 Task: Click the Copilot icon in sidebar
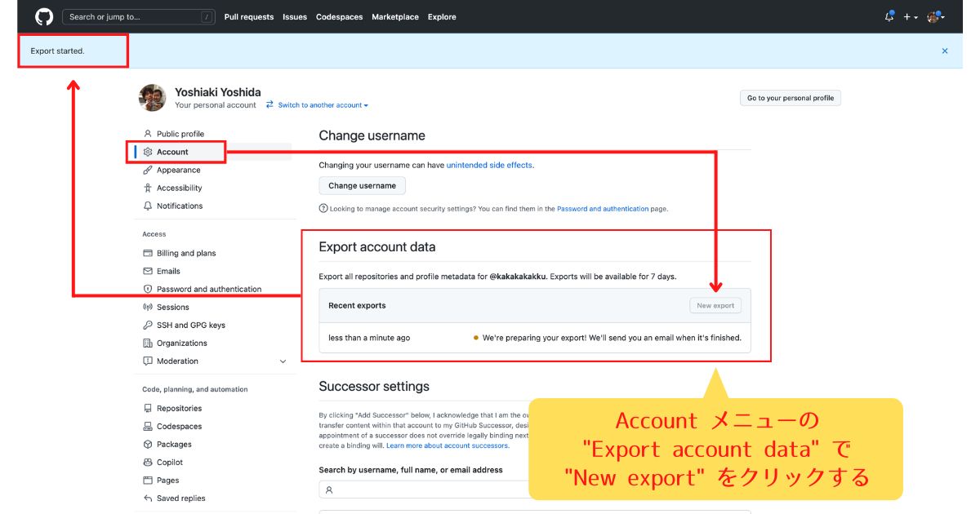[148, 462]
